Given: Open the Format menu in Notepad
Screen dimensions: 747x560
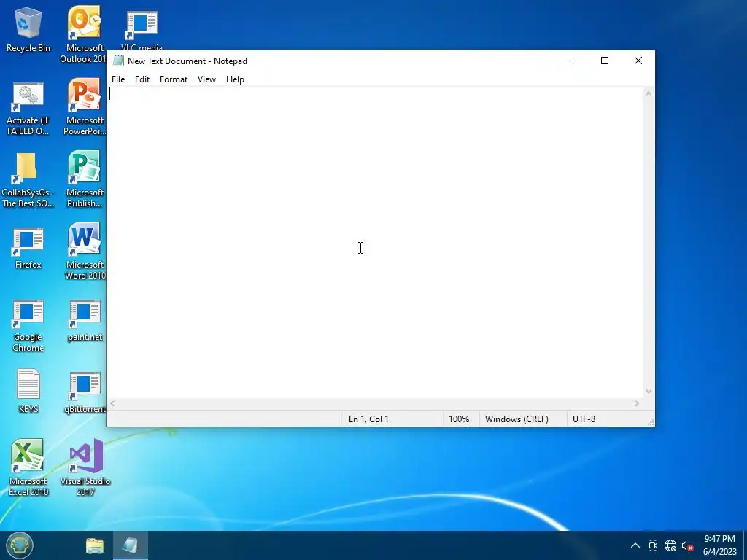Looking at the screenshot, I should click(174, 79).
